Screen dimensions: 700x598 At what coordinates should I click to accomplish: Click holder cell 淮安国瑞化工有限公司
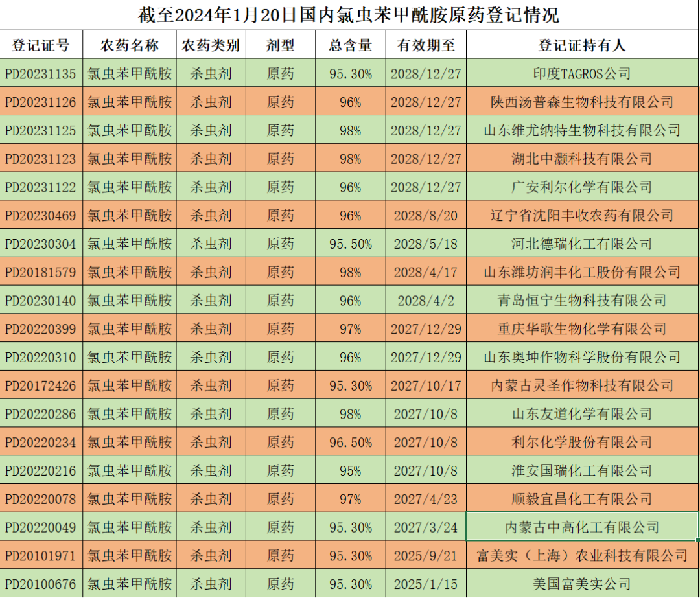pos(582,470)
